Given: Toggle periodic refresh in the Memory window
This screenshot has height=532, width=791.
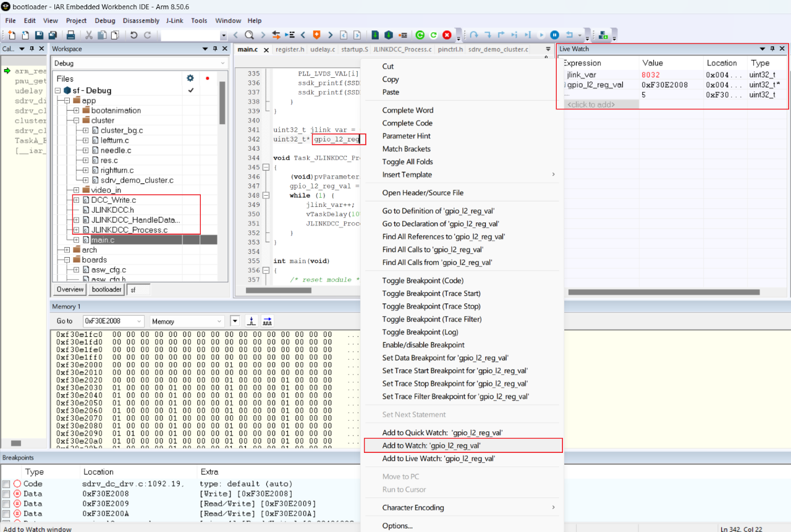Looking at the screenshot, I should (x=267, y=321).
